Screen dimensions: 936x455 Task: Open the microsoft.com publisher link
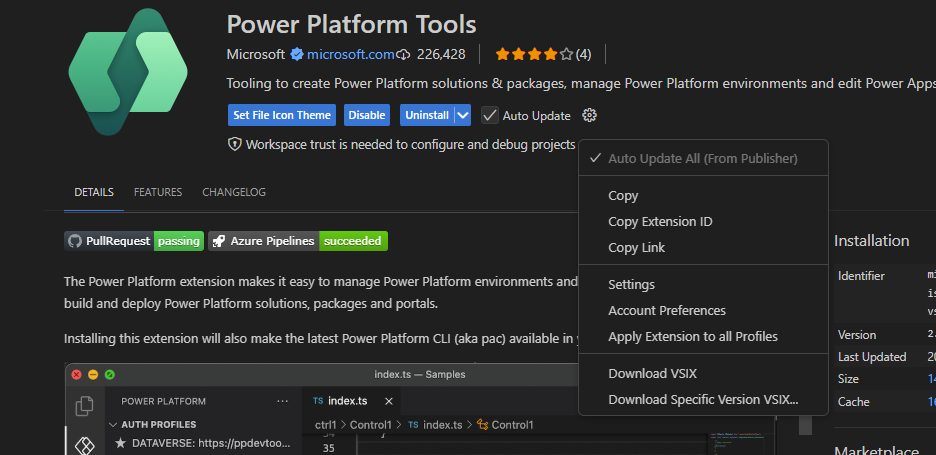tap(350, 55)
